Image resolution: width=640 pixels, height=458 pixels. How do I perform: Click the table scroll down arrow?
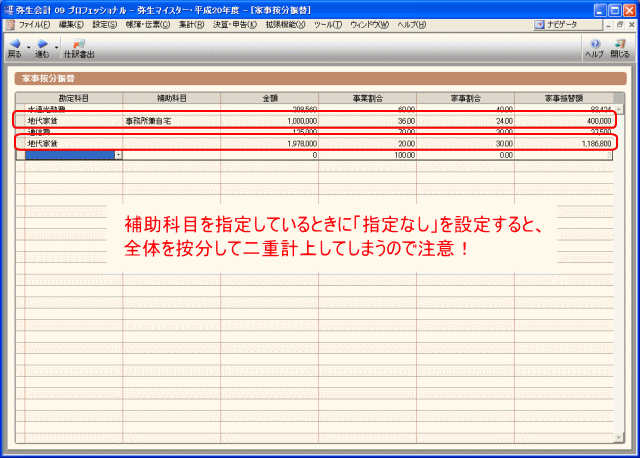pos(619,438)
